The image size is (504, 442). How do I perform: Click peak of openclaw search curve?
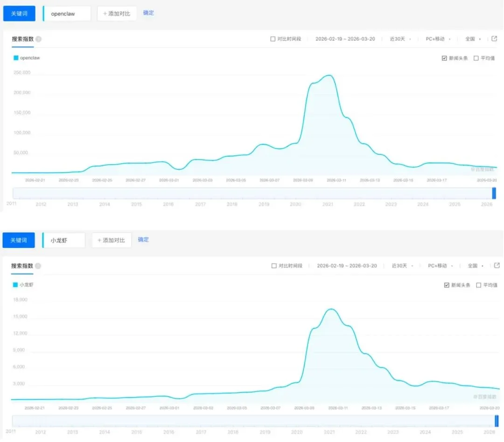point(329,76)
